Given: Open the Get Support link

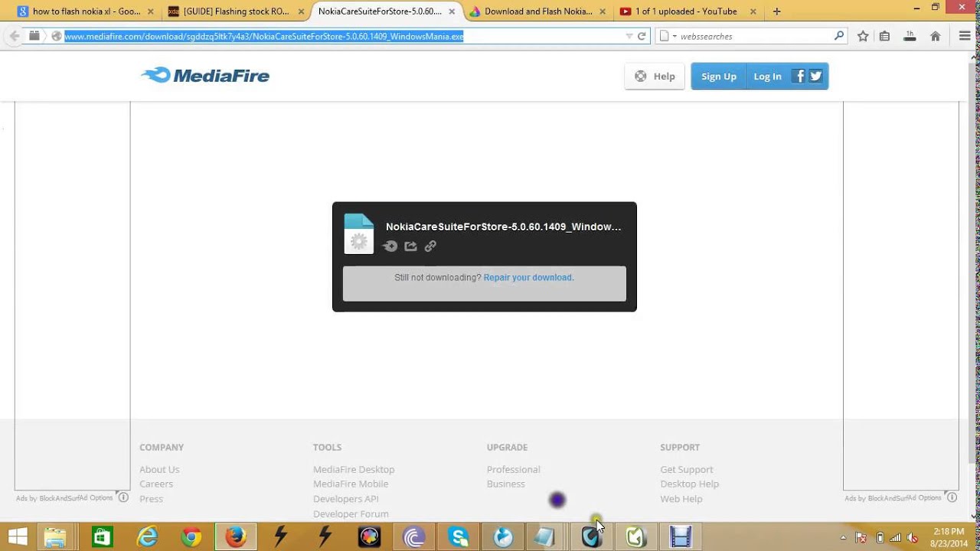Looking at the screenshot, I should tap(687, 469).
